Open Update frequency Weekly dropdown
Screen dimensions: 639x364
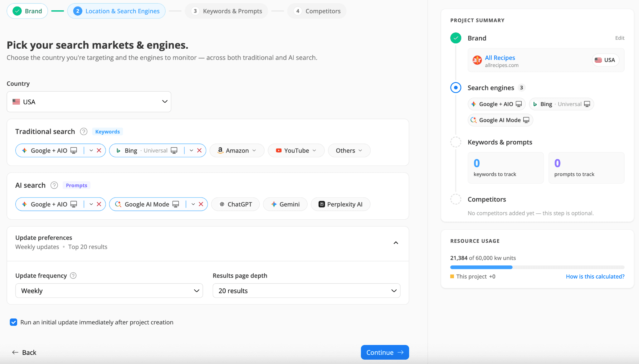(109, 291)
